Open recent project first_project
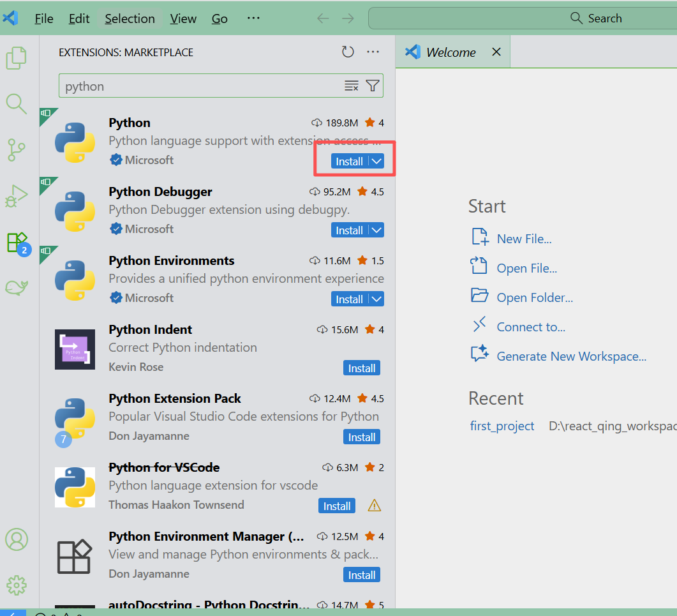The height and width of the screenshot is (616, 677). point(502,426)
